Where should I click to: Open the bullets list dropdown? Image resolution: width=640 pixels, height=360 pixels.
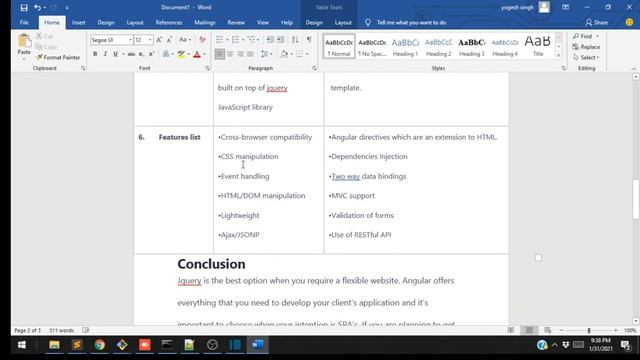[227, 40]
